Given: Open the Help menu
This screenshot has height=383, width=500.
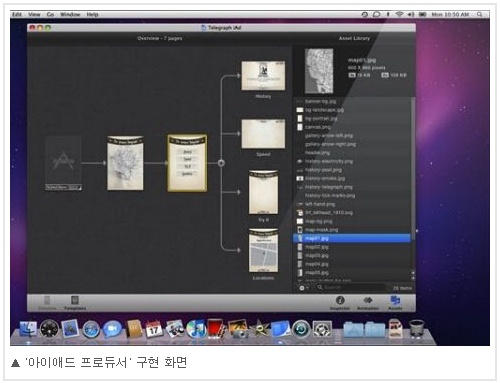Looking at the screenshot, I should 92,14.
